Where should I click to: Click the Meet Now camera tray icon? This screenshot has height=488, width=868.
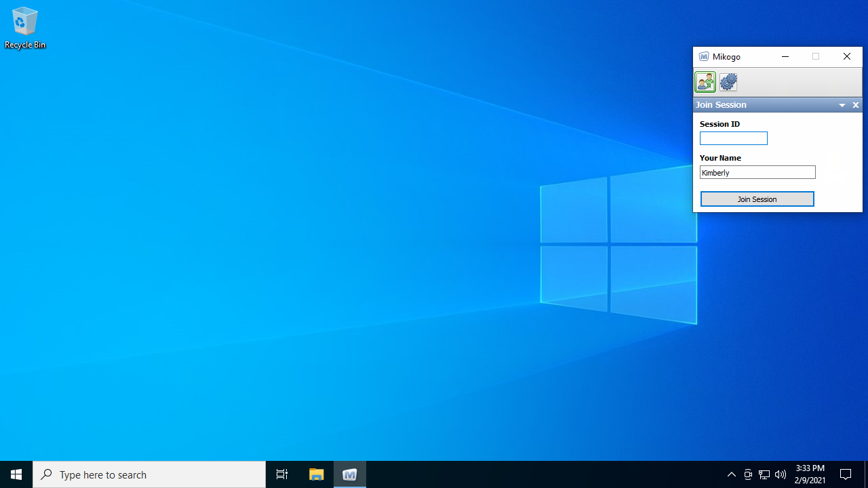[748, 474]
